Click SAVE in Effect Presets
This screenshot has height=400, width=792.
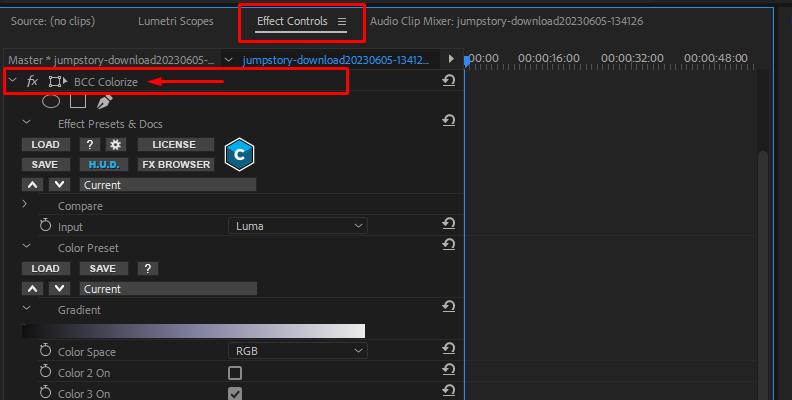(45, 165)
